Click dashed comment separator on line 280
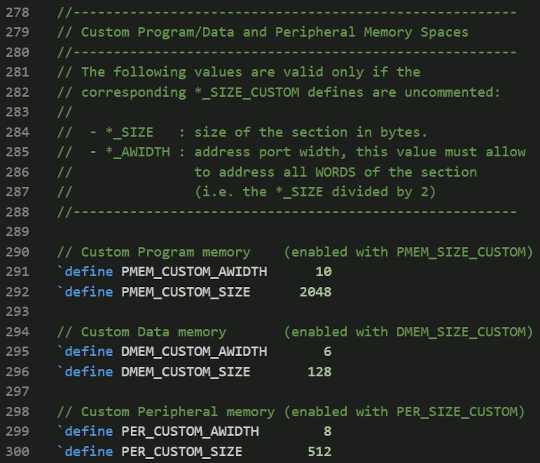Viewport: 540px width, 463px height. coord(287,52)
